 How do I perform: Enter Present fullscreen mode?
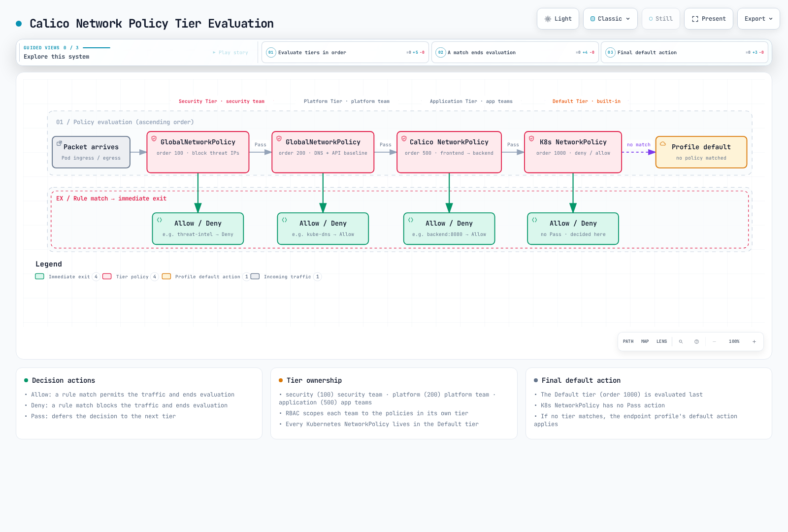[x=709, y=19]
